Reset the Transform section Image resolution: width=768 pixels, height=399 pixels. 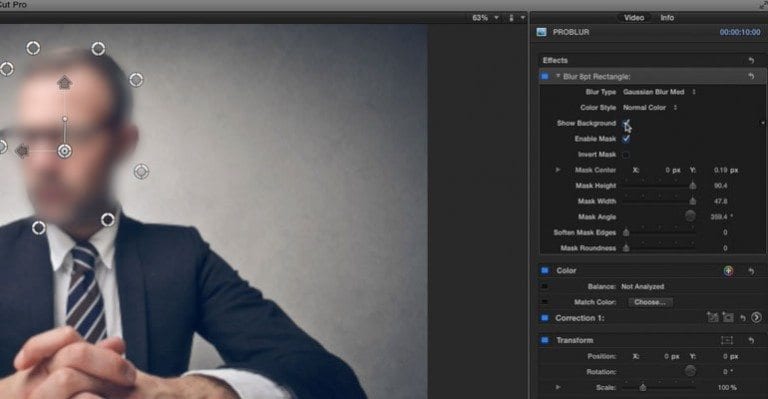point(751,340)
